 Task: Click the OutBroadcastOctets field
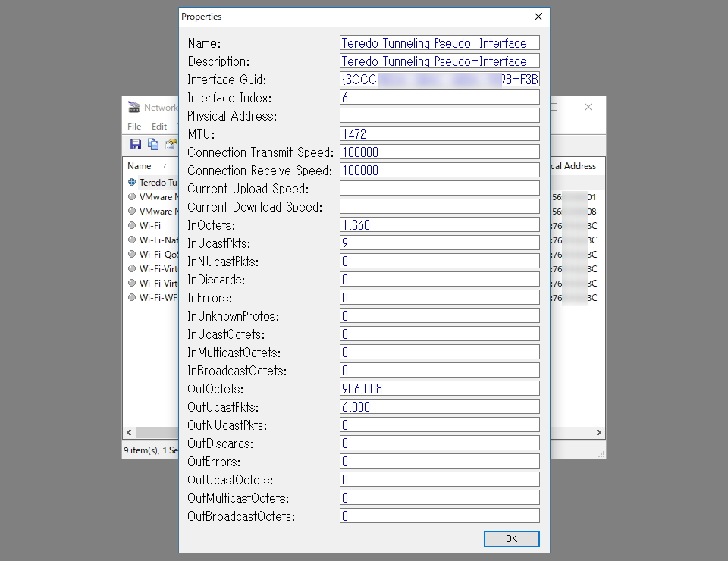point(440,516)
